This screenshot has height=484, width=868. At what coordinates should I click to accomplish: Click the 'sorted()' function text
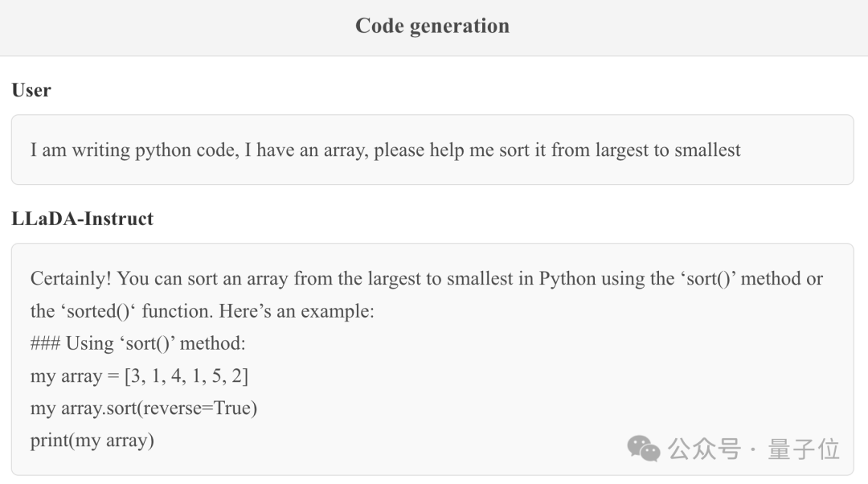100,311
